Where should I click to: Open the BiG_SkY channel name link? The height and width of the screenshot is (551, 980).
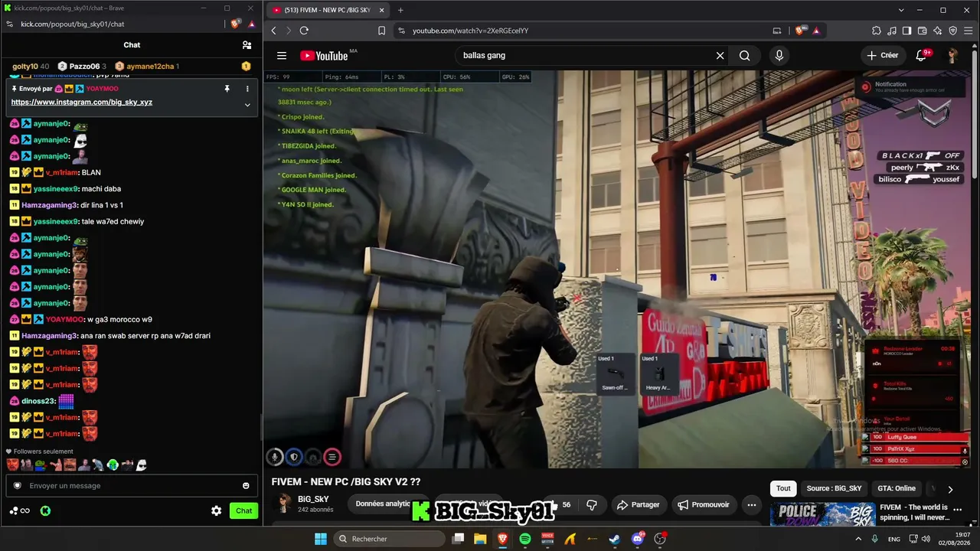pos(313,499)
